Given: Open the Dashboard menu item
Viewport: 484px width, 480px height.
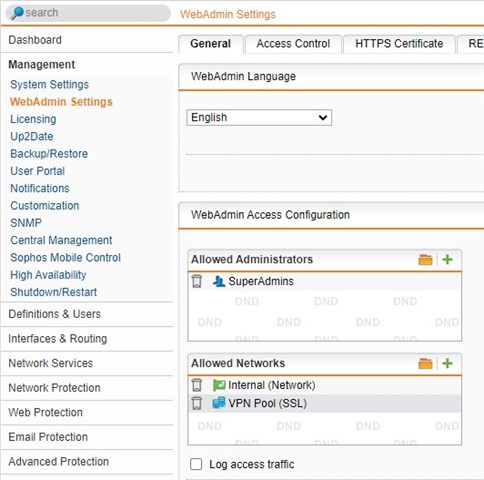Looking at the screenshot, I should coord(35,40).
